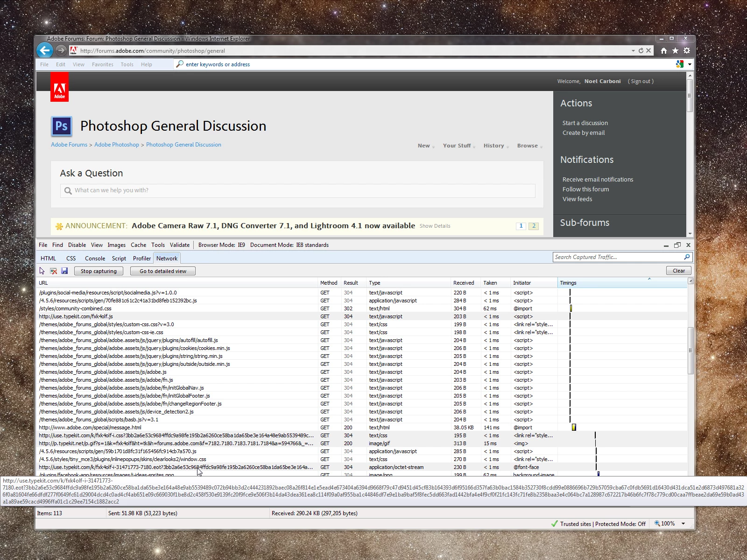Switch to the Profiler tab
Viewport: 747px width, 560px height.
(x=142, y=259)
